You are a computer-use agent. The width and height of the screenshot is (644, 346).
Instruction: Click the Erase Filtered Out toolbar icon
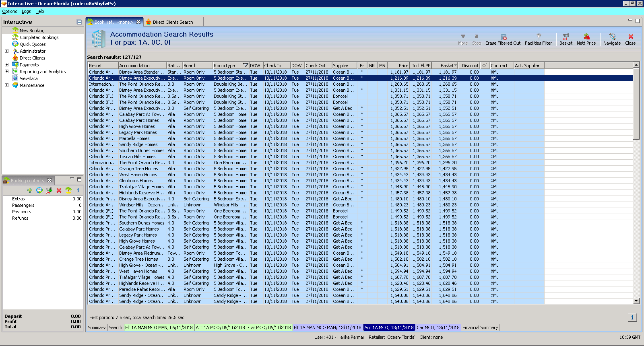click(x=503, y=37)
